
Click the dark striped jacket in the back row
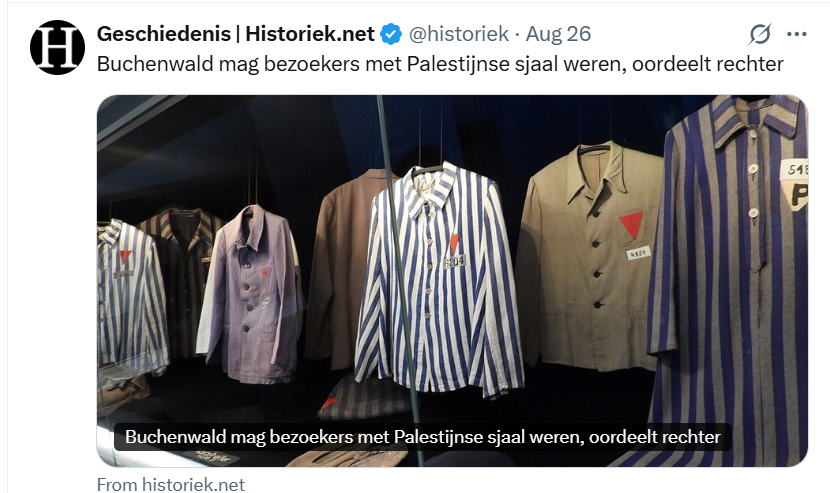pos(183,281)
